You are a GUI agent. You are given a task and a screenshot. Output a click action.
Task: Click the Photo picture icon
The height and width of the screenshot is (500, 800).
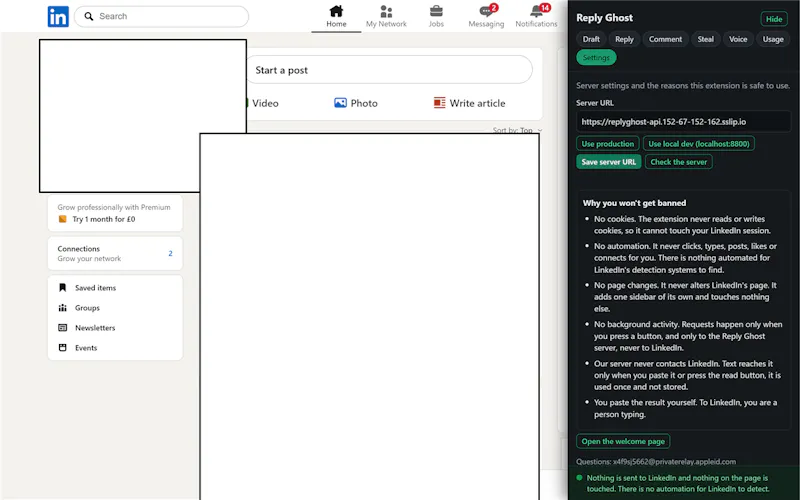click(340, 103)
